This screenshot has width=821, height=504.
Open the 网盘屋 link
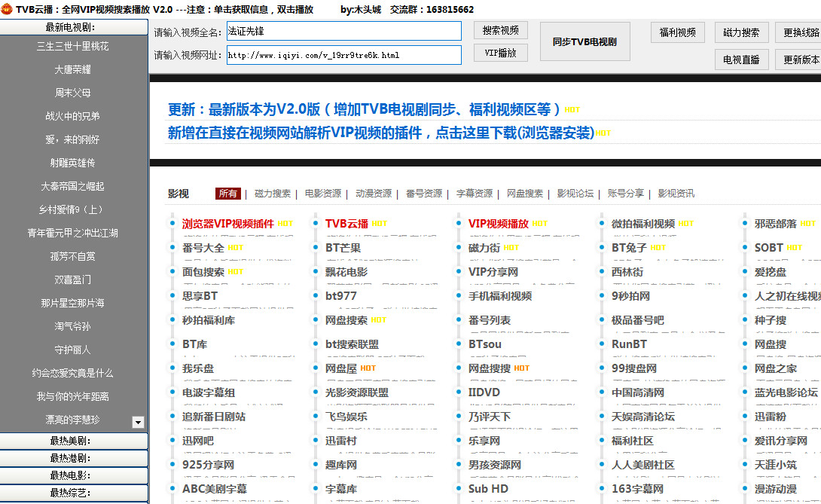point(341,368)
